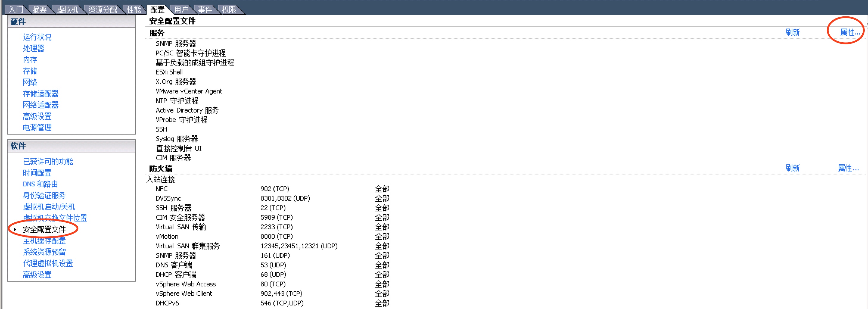Image resolution: width=868 pixels, height=309 pixels.
Task: Open the 属性 link for 防火墙 section
Action: 848,168
